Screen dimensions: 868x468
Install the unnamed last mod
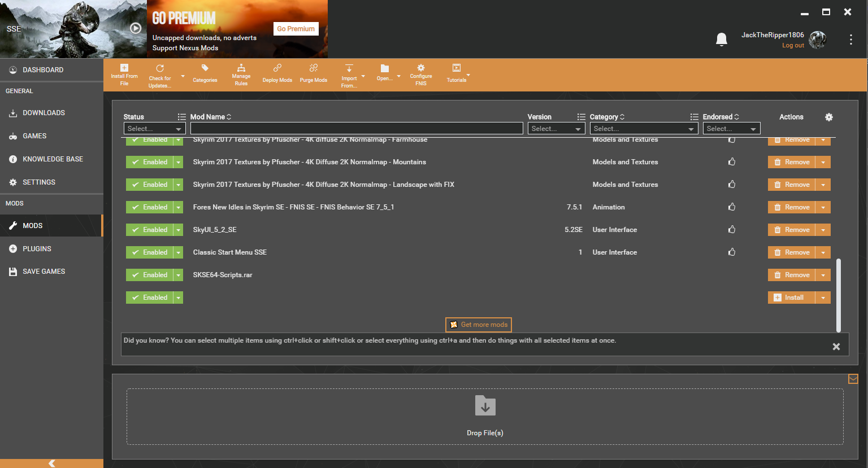pyautogui.click(x=792, y=298)
